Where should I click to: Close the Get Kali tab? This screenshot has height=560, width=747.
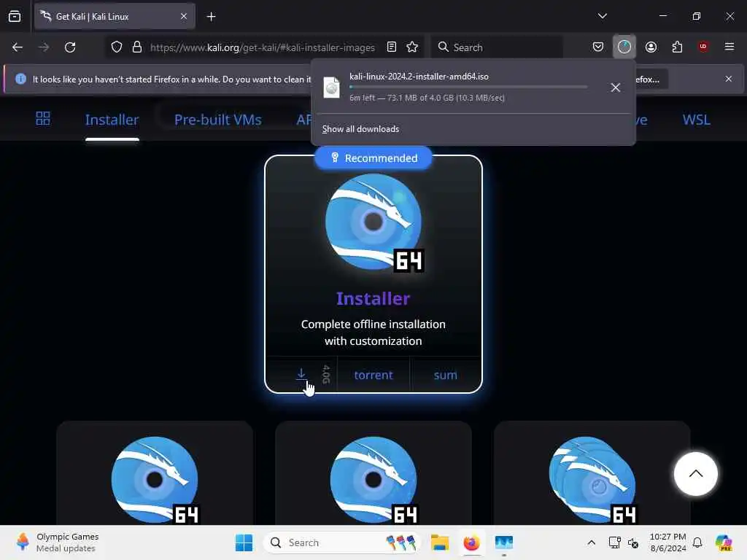[x=183, y=17]
